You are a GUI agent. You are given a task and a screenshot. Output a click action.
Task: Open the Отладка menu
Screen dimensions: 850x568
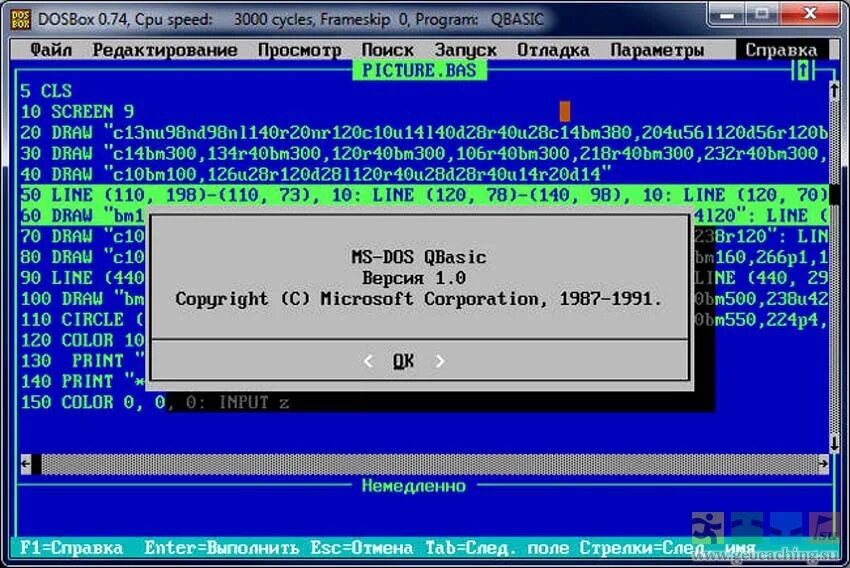(x=553, y=50)
